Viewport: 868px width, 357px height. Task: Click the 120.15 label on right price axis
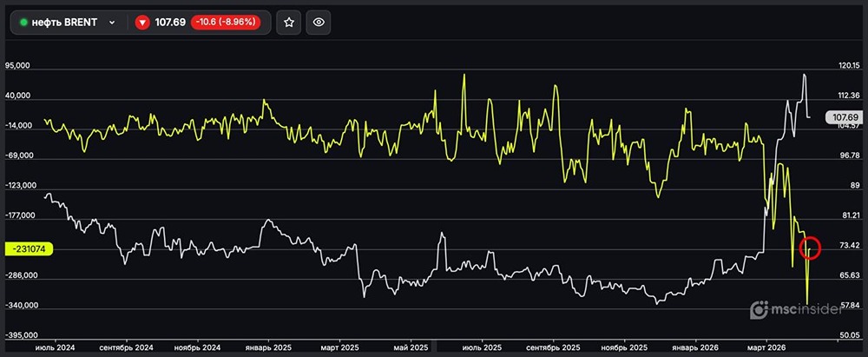(847, 66)
